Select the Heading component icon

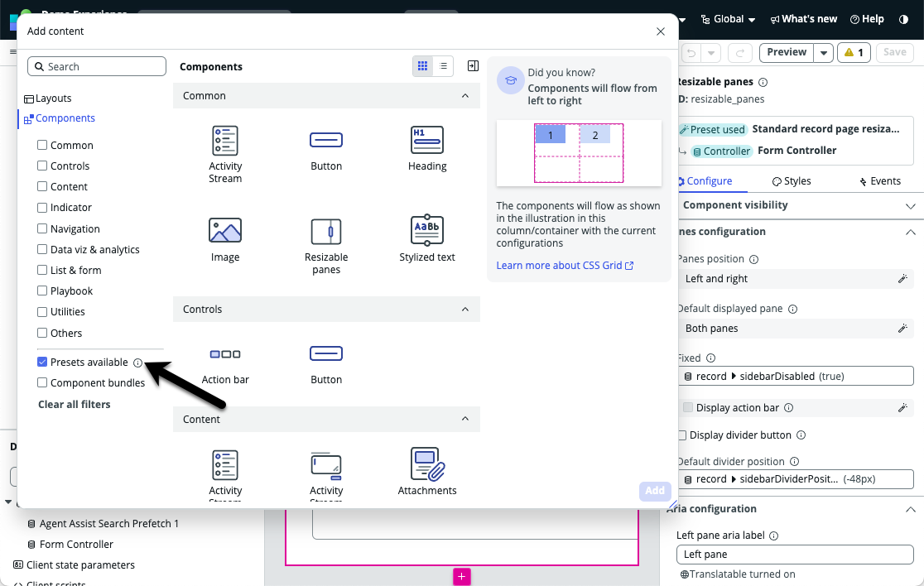(x=427, y=140)
